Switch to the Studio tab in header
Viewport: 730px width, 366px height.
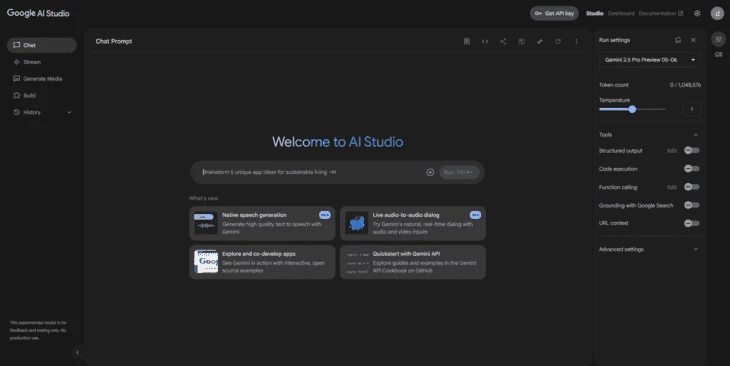tap(595, 14)
